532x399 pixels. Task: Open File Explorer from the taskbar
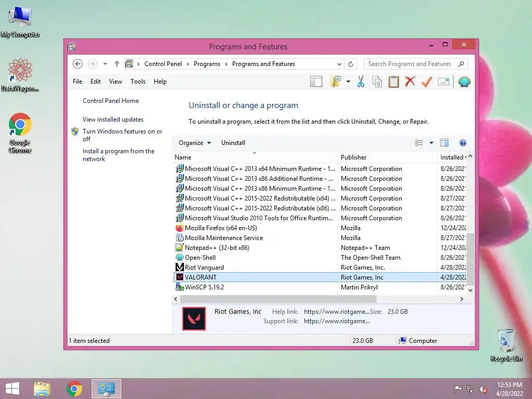pyautogui.click(x=42, y=389)
